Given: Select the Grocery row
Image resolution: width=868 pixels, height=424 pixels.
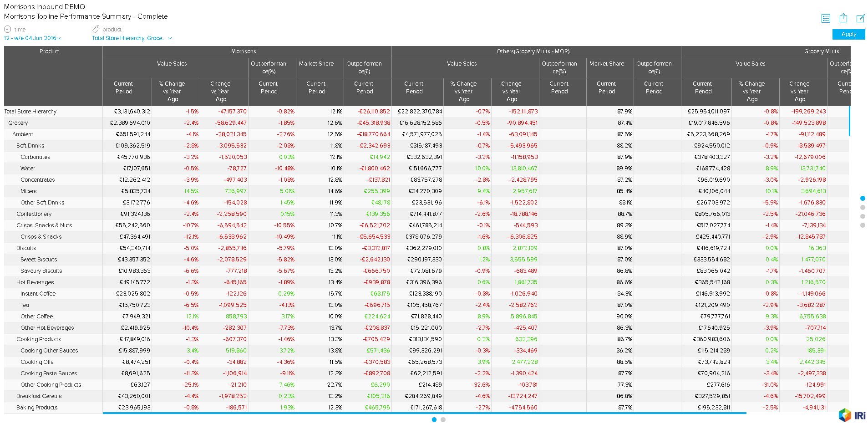Looking at the screenshot, I should coord(426,123).
